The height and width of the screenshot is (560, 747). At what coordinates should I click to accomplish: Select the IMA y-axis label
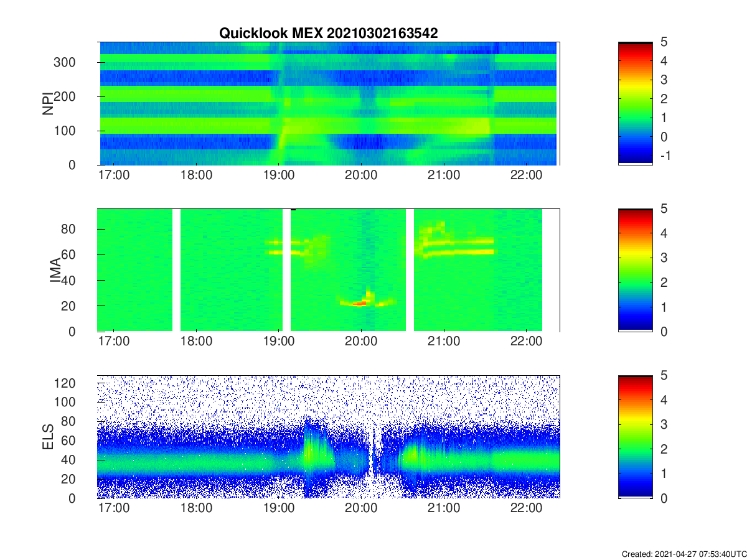coord(57,270)
